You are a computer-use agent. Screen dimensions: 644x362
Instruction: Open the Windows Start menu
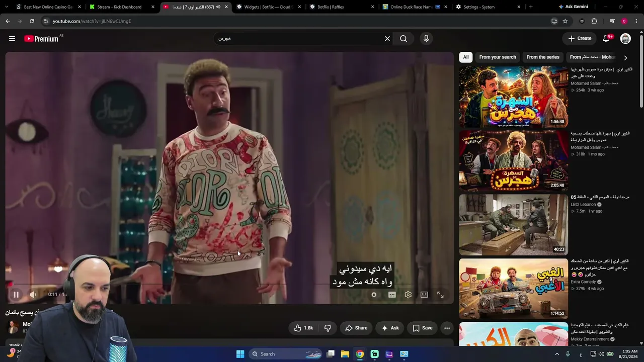point(240,354)
